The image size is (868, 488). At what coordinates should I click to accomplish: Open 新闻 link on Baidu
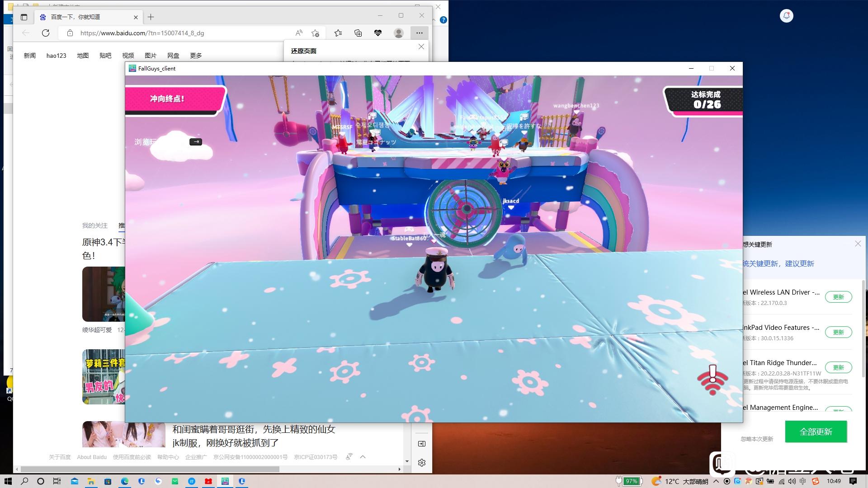(30, 56)
